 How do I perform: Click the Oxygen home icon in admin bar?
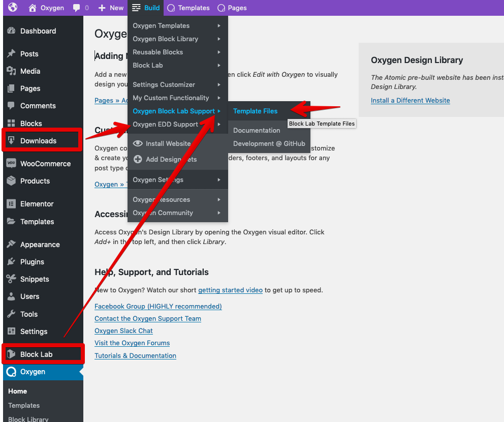[x=33, y=8]
